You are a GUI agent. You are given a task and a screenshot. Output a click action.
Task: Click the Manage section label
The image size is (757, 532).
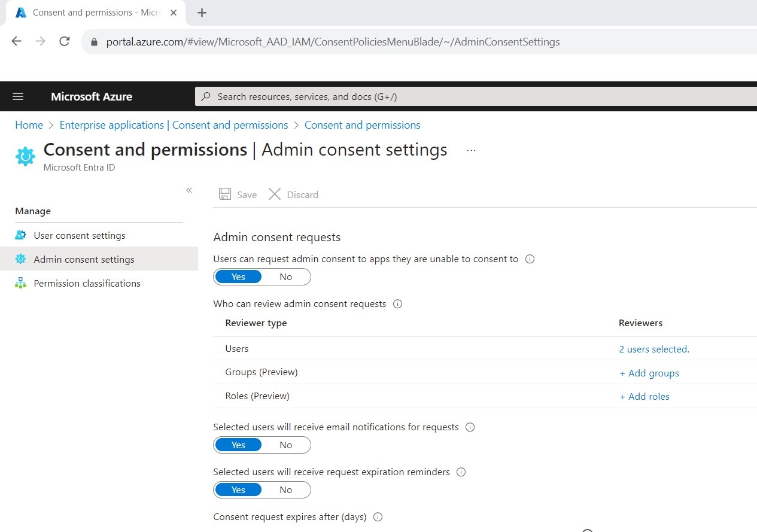click(33, 211)
